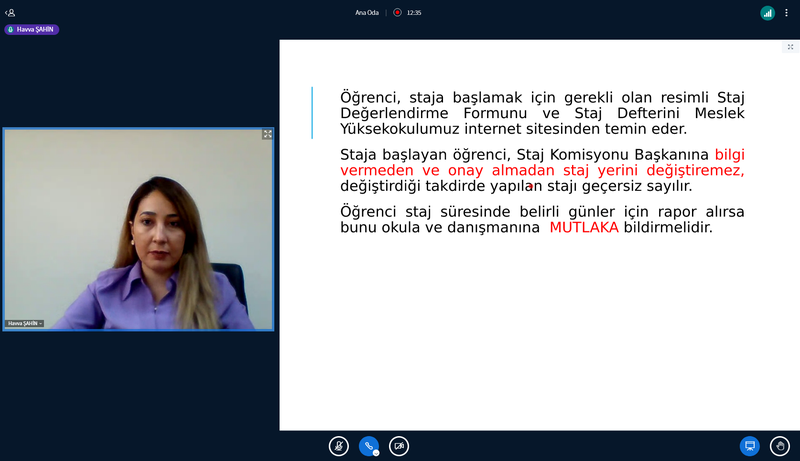Make the presentation fullscreen

790,47
